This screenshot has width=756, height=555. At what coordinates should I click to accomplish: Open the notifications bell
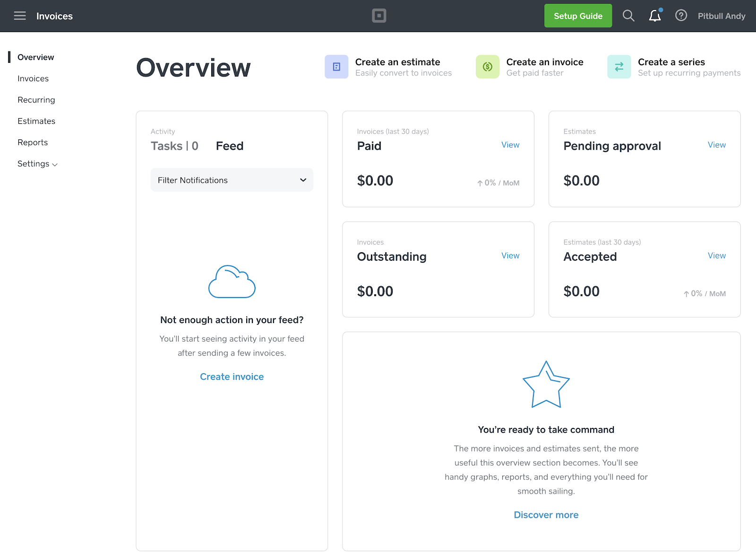[x=654, y=16]
